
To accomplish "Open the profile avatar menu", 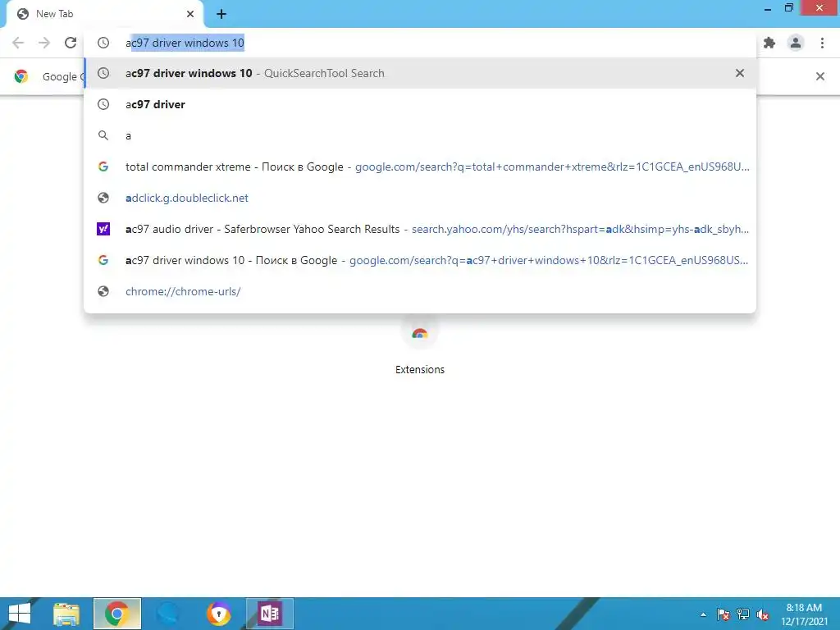I will tap(796, 43).
